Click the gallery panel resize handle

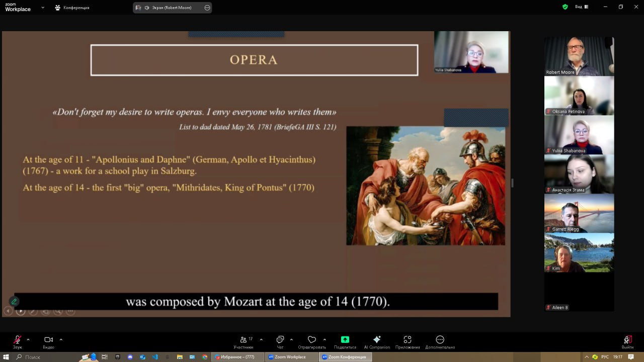click(x=512, y=183)
